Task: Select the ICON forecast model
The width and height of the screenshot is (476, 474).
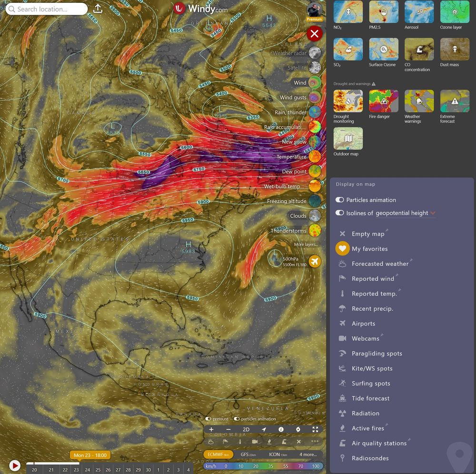Action: (278, 454)
